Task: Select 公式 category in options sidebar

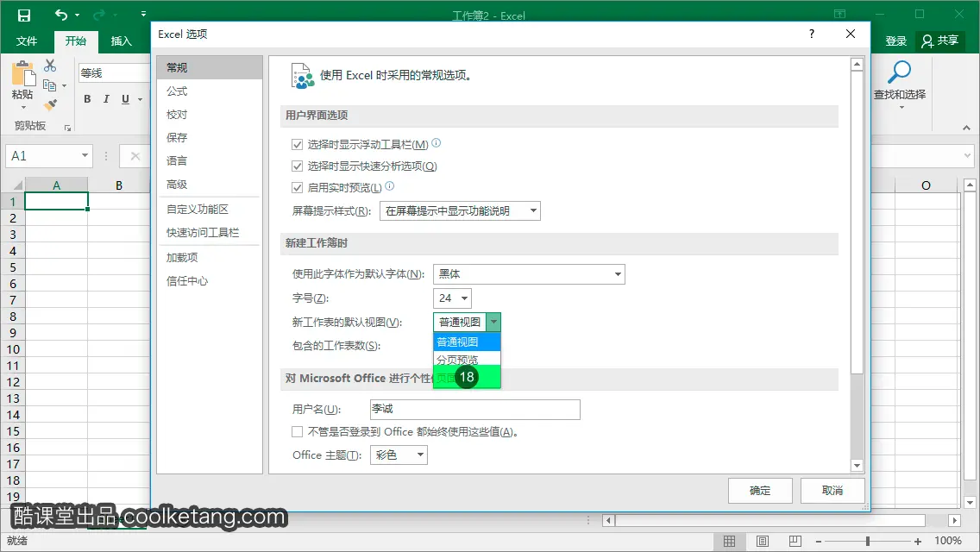Action: point(210,91)
